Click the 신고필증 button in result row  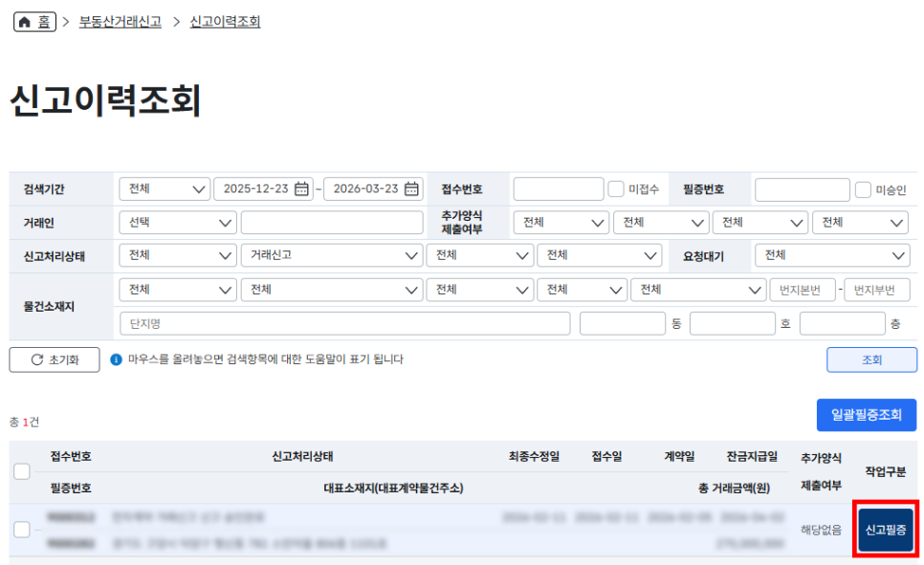pyautogui.click(x=885, y=530)
